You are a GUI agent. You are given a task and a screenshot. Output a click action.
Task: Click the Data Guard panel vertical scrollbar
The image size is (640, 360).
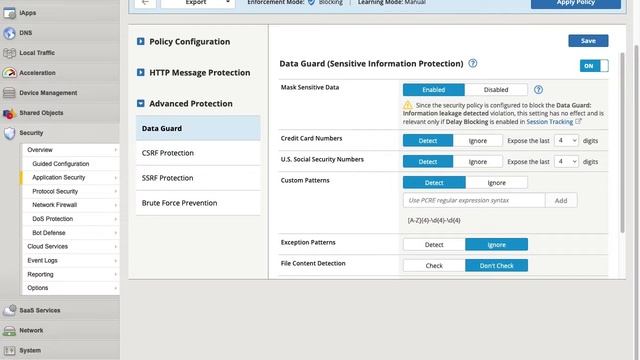tap(622, 143)
